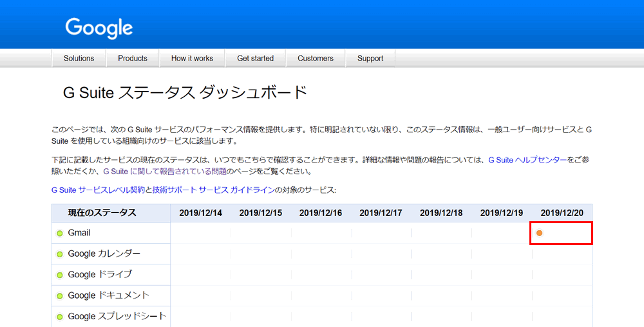Click green status dot beside Google カレンダー
The width and height of the screenshot is (644, 327).
[60, 254]
